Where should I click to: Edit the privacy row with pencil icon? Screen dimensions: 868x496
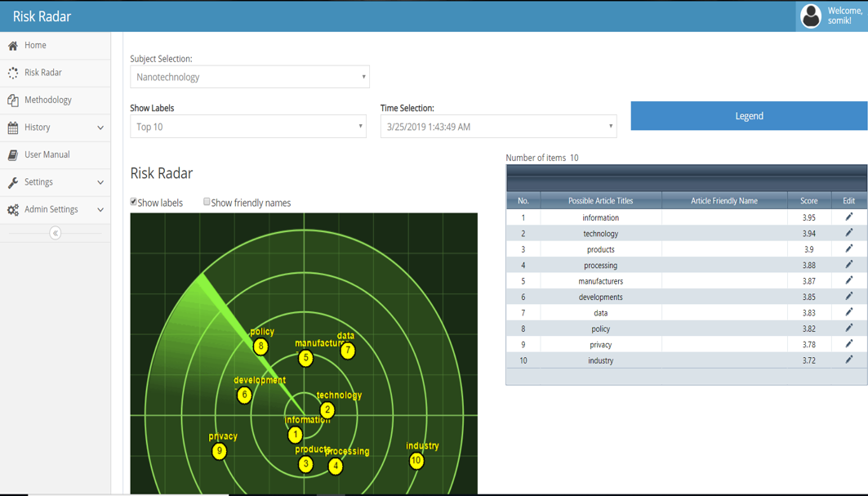849,343
